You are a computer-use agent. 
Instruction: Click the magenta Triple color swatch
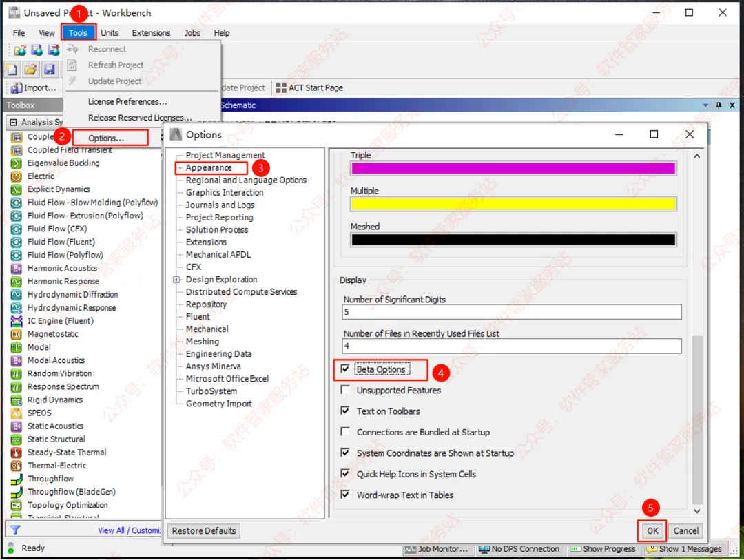coord(513,168)
